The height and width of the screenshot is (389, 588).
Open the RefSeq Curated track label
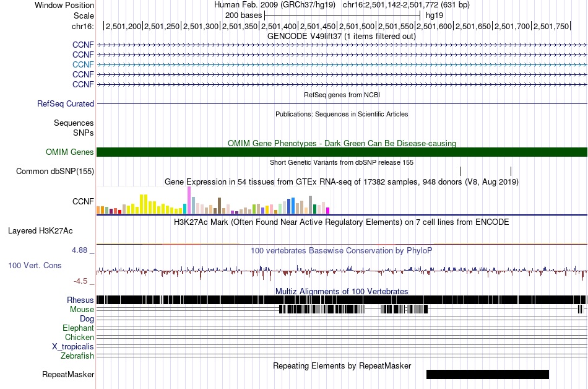[x=66, y=103]
